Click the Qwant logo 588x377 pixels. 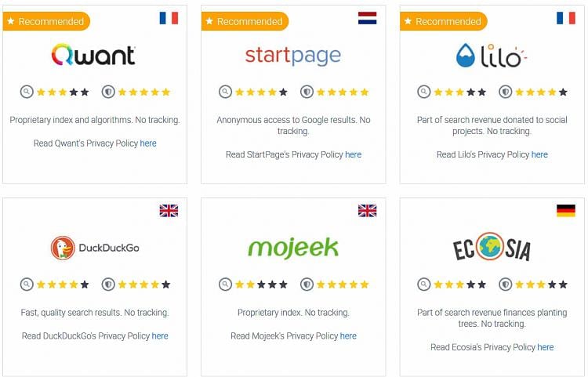click(x=93, y=55)
